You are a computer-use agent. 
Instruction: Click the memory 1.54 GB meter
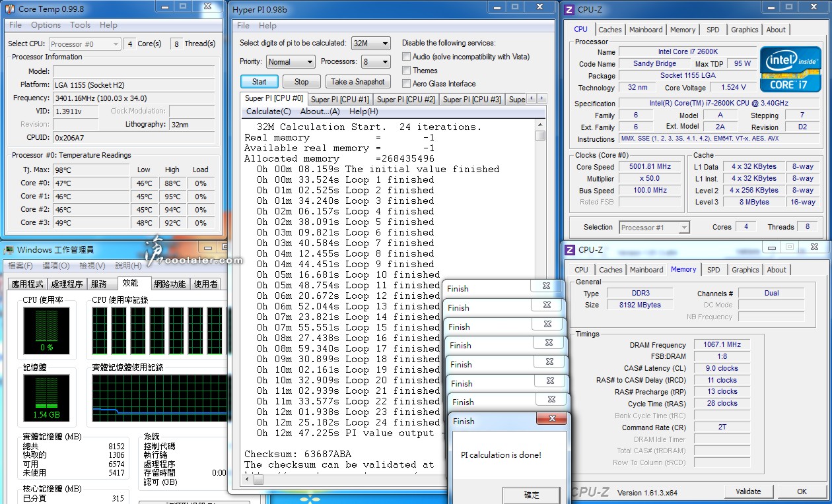coord(46,398)
